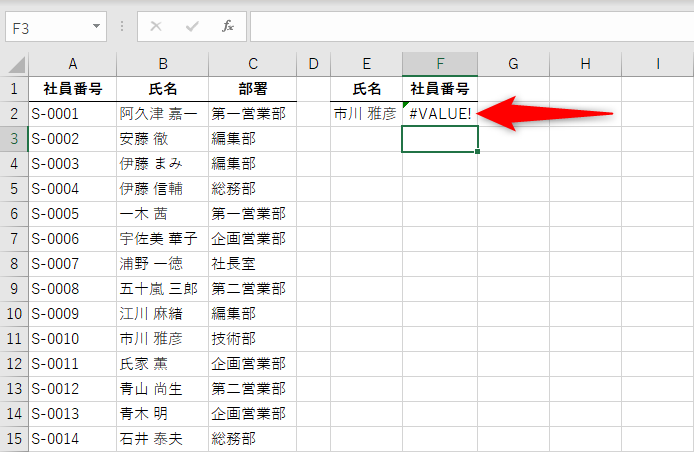Select column I header

(658, 64)
